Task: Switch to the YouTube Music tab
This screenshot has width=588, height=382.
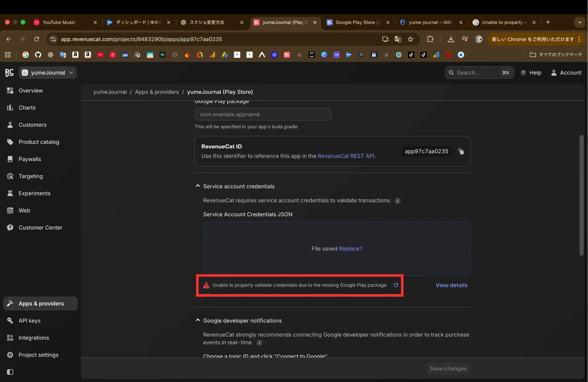Action: point(59,22)
